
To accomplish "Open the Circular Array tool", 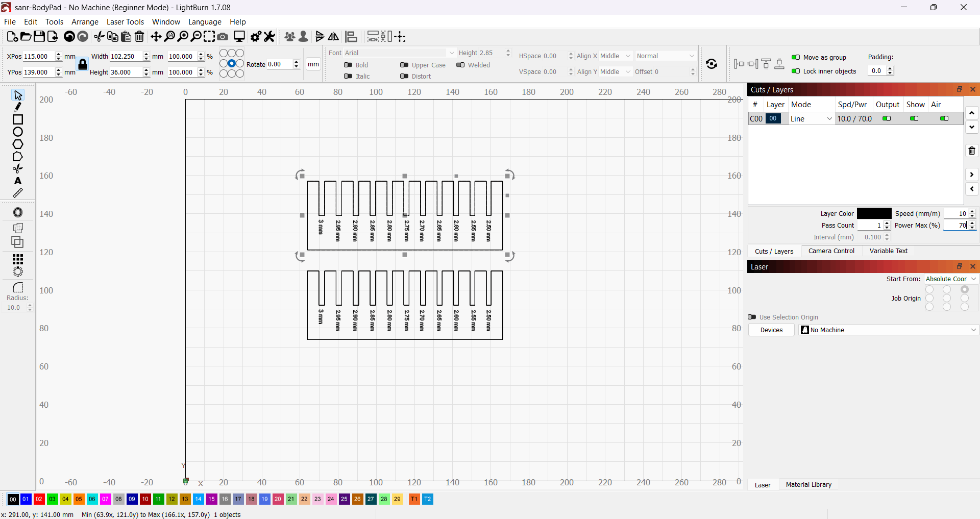I will coord(18,271).
